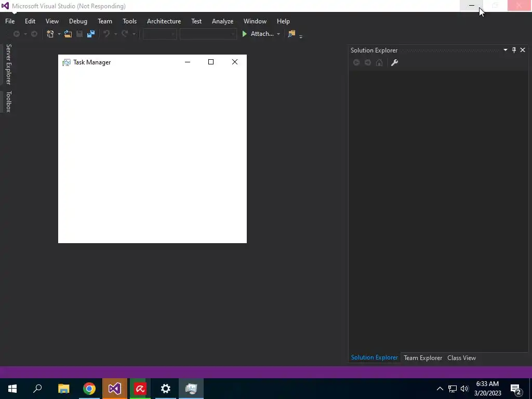Image resolution: width=532 pixels, height=399 pixels.
Task: Open taskbar Search magnifier
Action: tap(37, 389)
